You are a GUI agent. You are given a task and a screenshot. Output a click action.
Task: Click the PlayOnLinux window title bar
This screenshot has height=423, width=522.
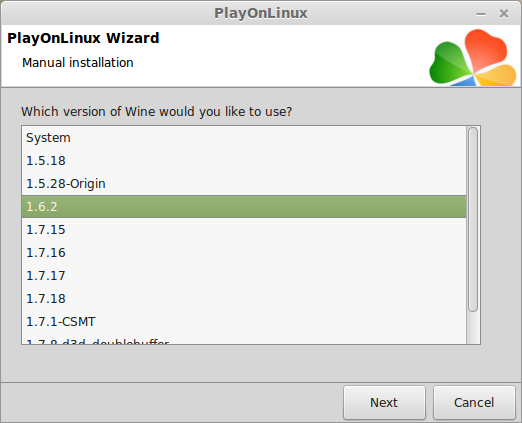coord(261,13)
